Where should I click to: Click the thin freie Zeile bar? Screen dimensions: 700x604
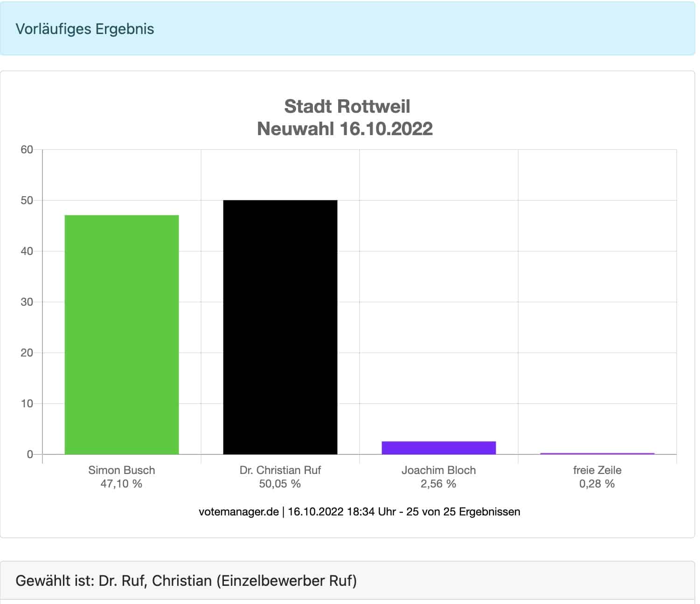(x=597, y=453)
